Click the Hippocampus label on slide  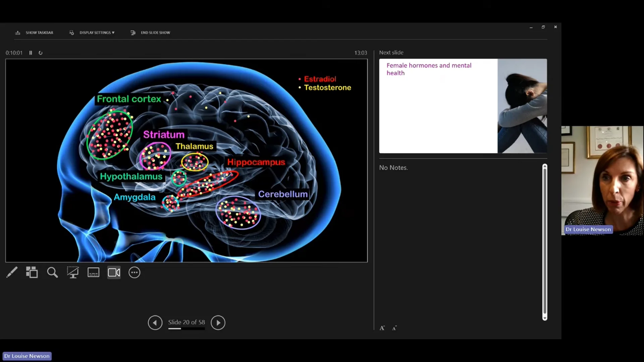pos(256,162)
